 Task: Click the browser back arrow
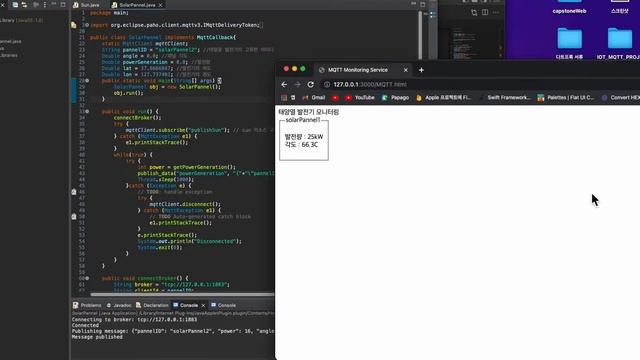(x=284, y=84)
